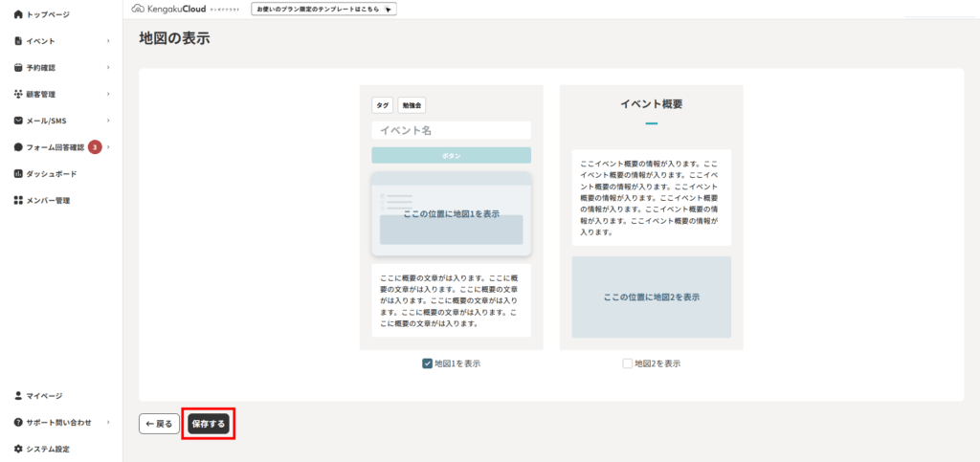Click the システム設定 gear icon
980x462 pixels.
[x=18, y=449]
